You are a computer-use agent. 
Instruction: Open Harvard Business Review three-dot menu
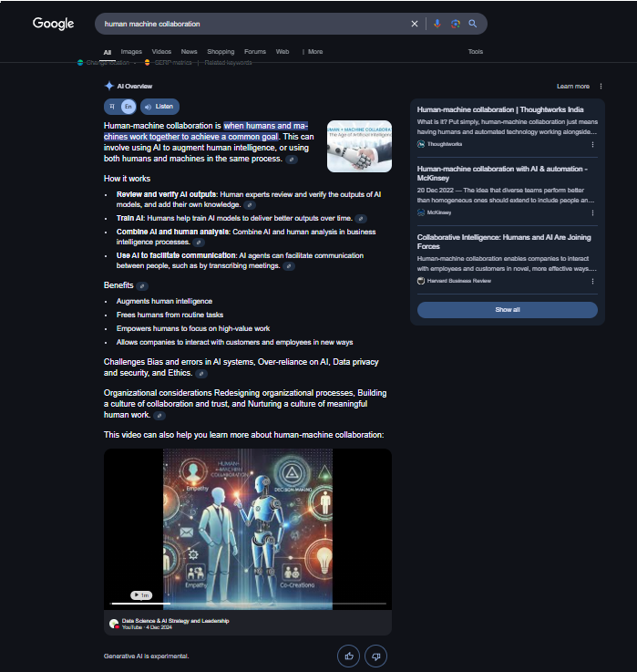(592, 282)
